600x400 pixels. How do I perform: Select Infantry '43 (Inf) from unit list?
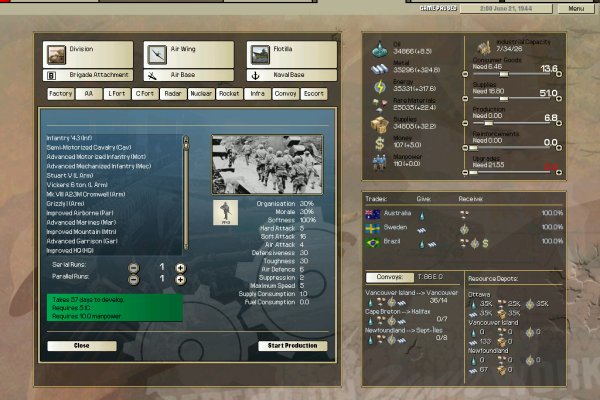(69, 138)
